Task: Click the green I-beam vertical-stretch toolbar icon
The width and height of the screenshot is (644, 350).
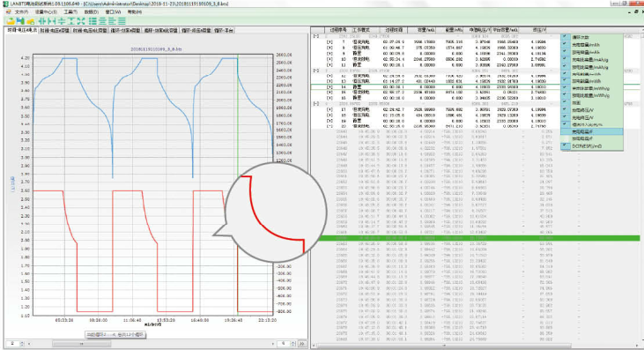Action: 71,21
